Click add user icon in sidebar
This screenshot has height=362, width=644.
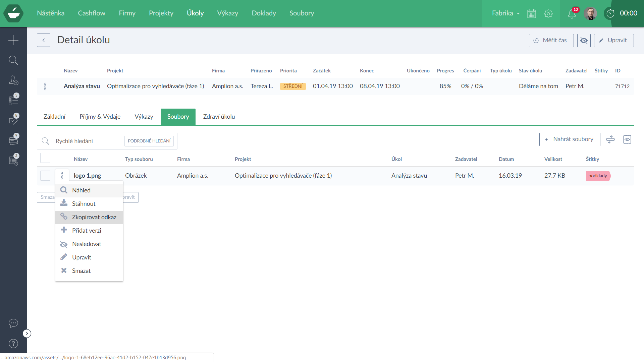[13, 80]
